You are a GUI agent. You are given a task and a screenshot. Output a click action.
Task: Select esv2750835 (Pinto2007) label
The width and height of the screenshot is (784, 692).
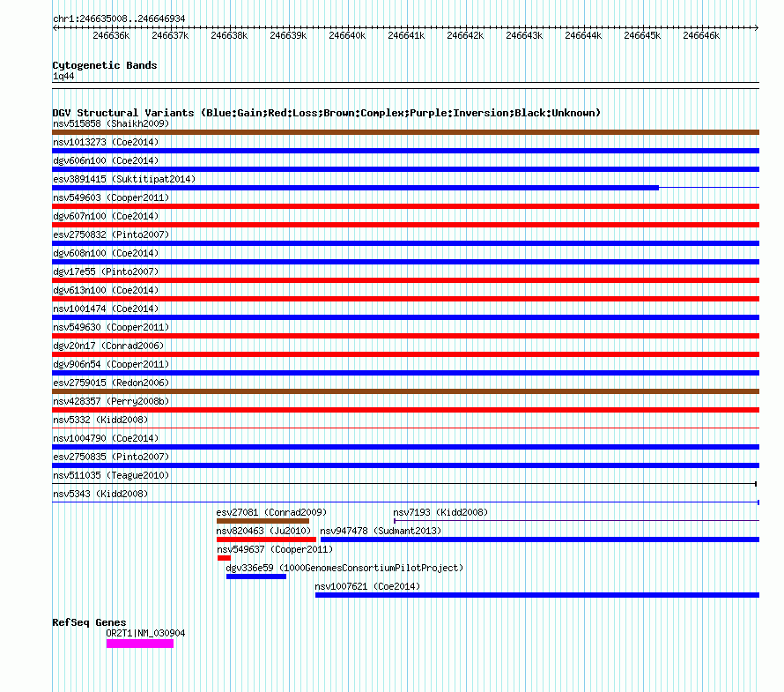[111, 457]
